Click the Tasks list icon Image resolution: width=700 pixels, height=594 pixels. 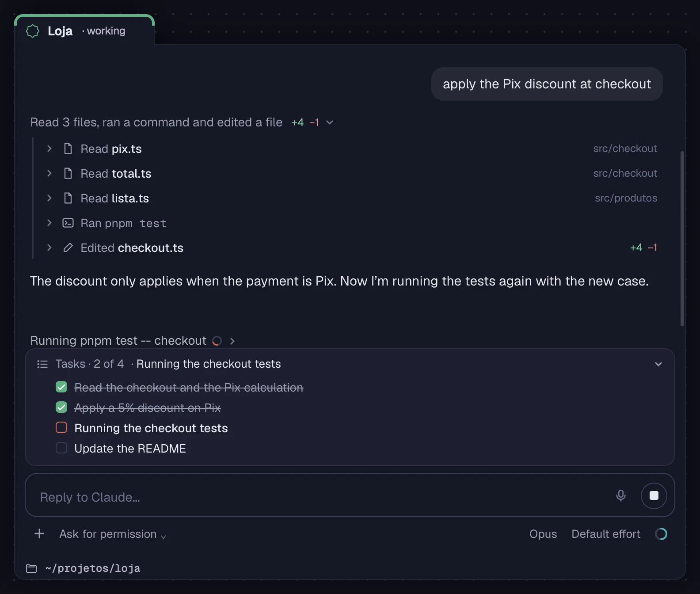42,364
